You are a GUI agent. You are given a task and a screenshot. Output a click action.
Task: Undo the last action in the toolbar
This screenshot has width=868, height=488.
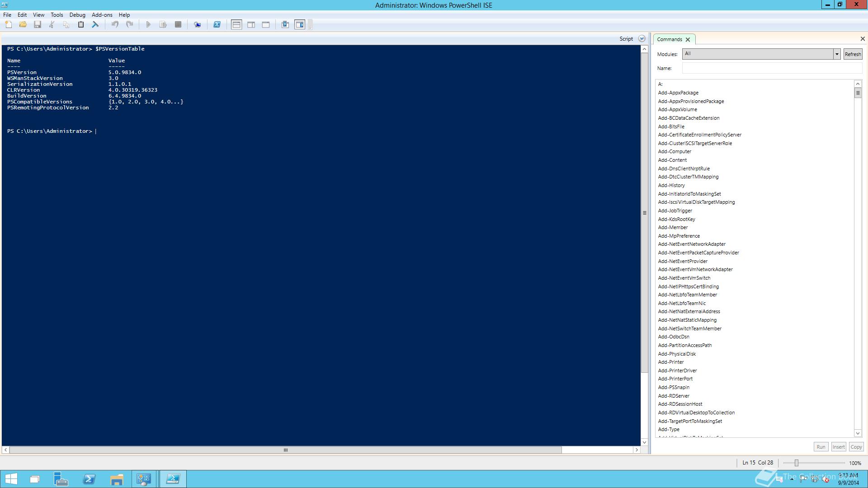click(x=115, y=24)
